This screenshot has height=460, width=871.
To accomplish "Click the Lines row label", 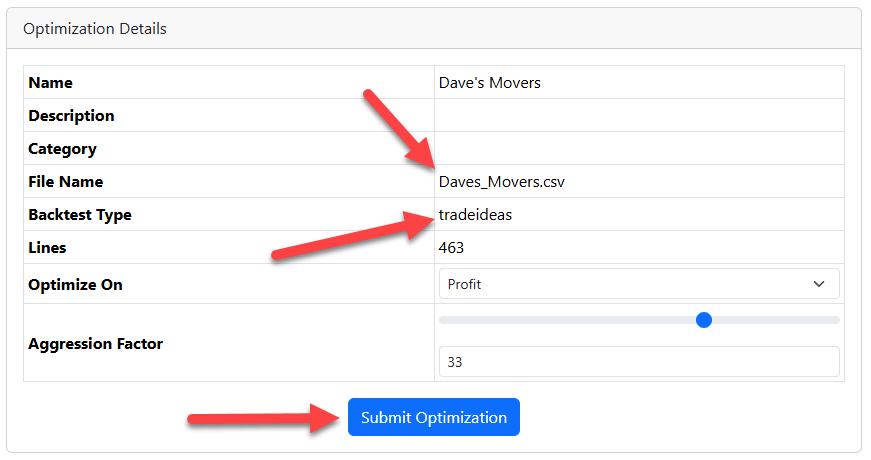I will tap(47, 248).
